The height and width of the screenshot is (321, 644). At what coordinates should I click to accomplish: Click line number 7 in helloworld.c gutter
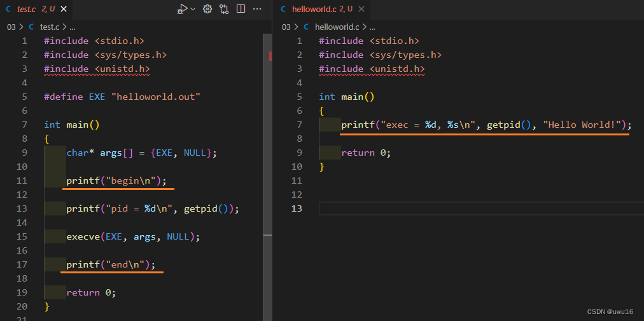click(x=299, y=125)
